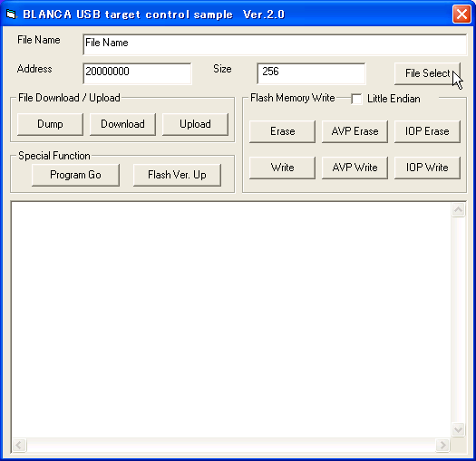This screenshot has height=461, width=476.
Task: Click the 'File Download / Upload' group label
Action: [69, 98]
